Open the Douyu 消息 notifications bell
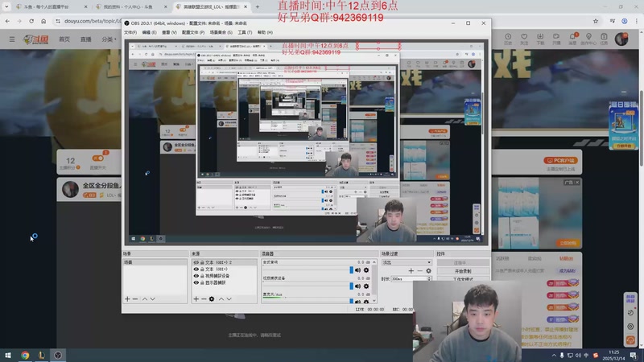The height and width of the screenshot is (362, 644). click(x=572, y=39)
